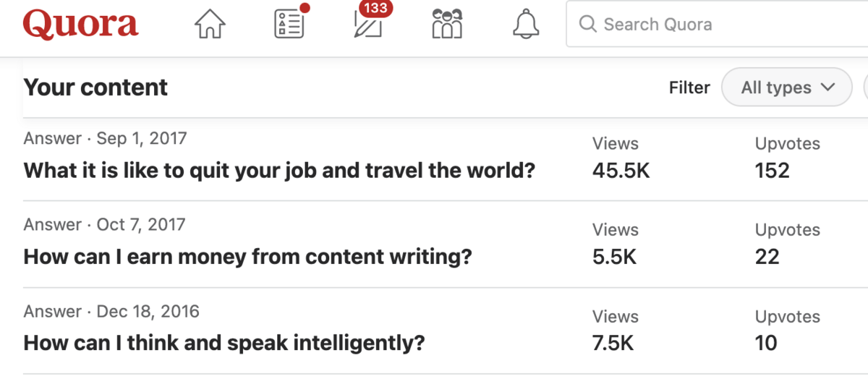Open "What it is like to quit your job" answer
The width and height of the screenshot is (868, 387).
(x=279, y=171)
